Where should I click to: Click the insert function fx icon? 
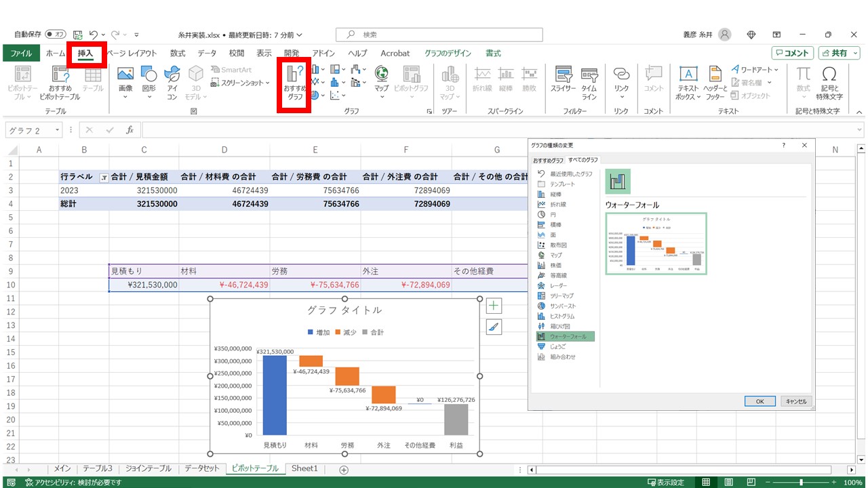130,129
